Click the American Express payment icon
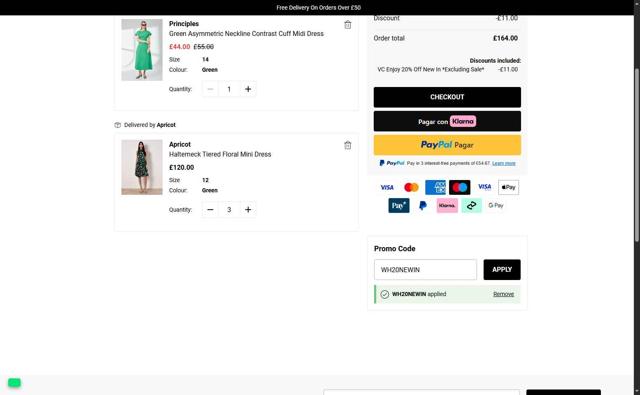Image resolution: width=640 pixels, height=395 pixels. point(435,187)
